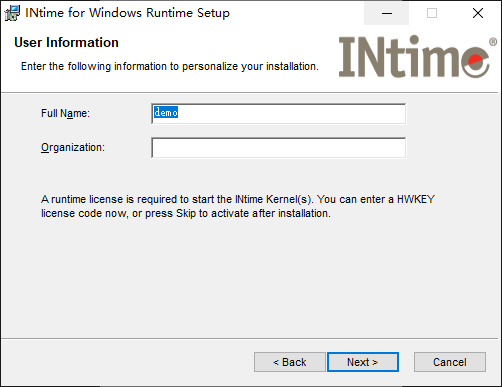Click inside the Full Name text field
502x387 pixels.
pyautogui.click(x=278, y=114)
